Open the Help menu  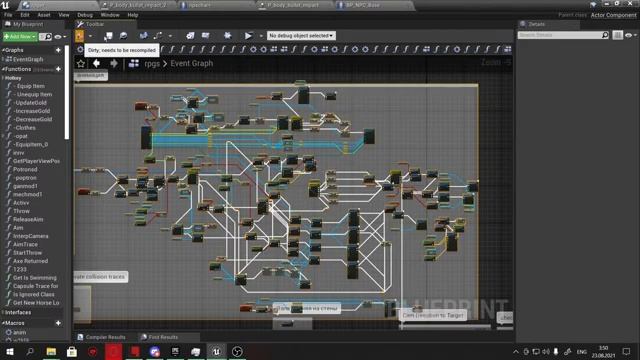133,15
